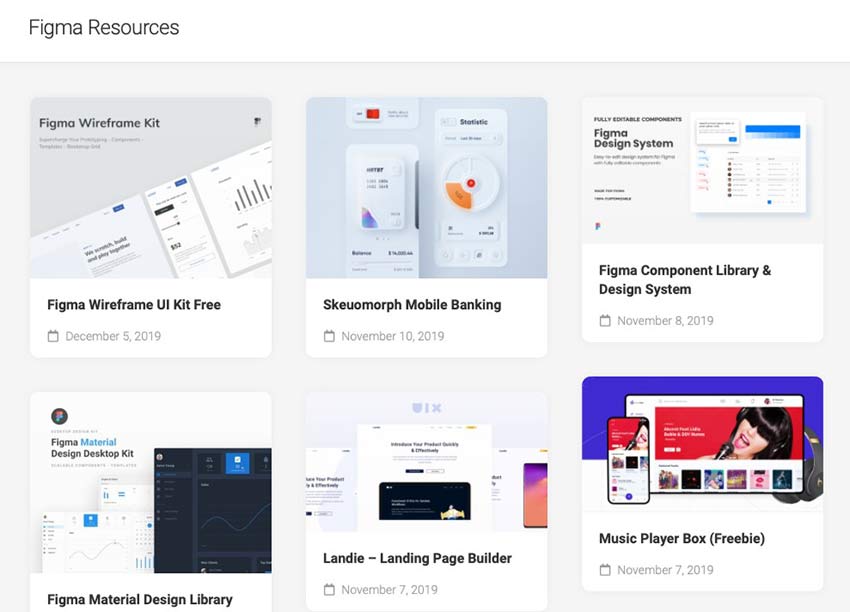Click the calendar icon next to November 10, 2019
Image resolution: width=850 pixels, height=612 pixels.
click(329, 336)
